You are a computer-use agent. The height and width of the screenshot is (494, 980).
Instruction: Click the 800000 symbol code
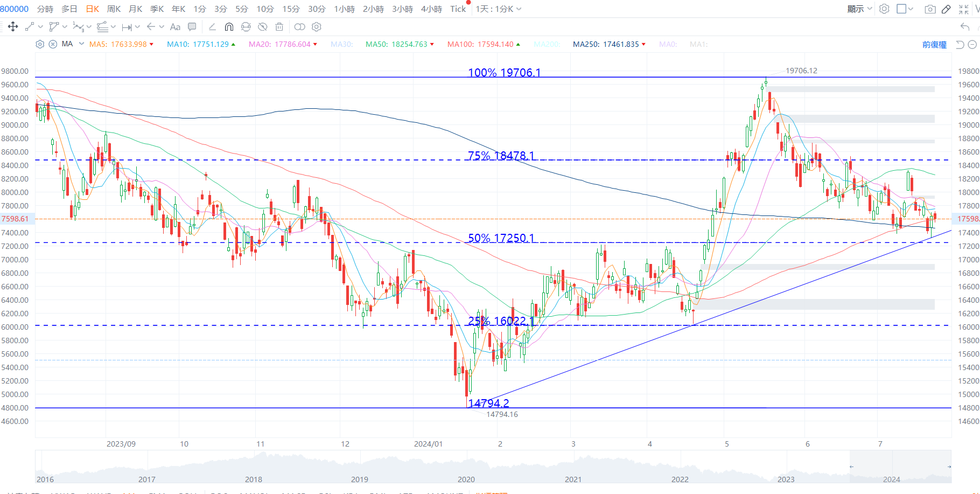pos(15,9)
